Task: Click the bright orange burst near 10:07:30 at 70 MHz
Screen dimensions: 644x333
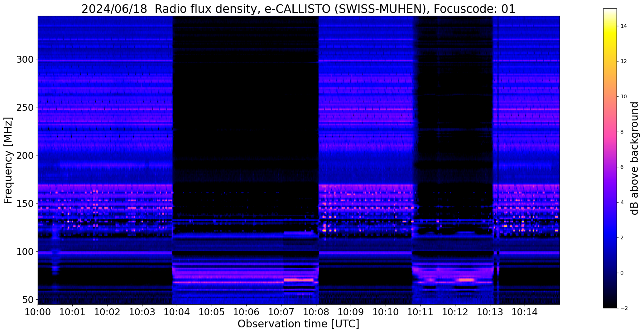Action: (x=298, y=280)
